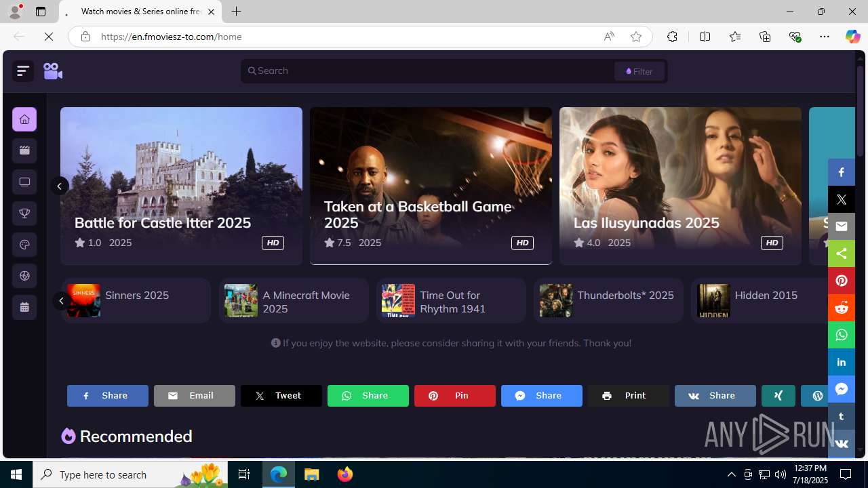The width and height of the screenshot is (868, 488).
Task: Click browser Read aloud icon
Action: click(x=609, y=37)
